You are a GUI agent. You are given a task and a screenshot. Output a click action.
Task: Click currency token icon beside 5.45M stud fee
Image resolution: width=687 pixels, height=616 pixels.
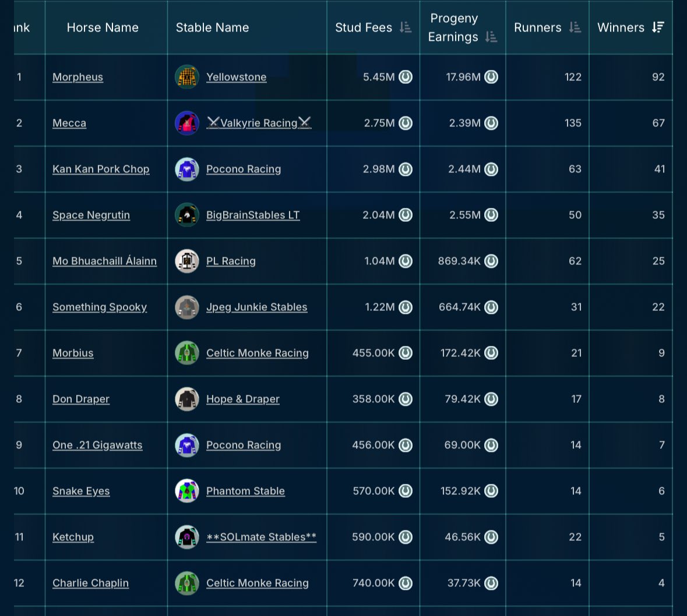click(406, 77)
